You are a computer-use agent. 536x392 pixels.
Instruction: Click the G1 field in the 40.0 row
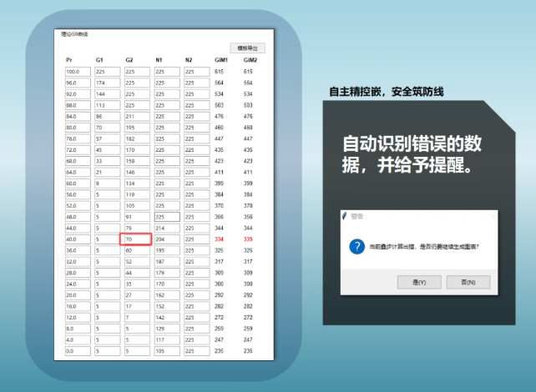pyautogui.click(x=107, y=239)
